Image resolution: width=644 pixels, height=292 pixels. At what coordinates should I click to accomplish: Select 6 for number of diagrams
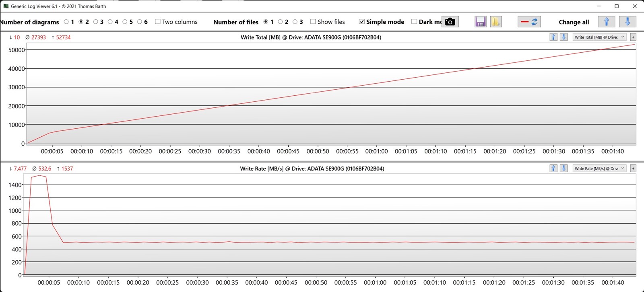[140, 22]
